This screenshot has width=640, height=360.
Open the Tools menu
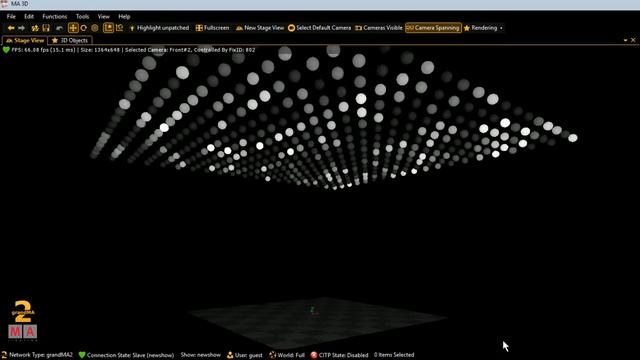point(82,17)
